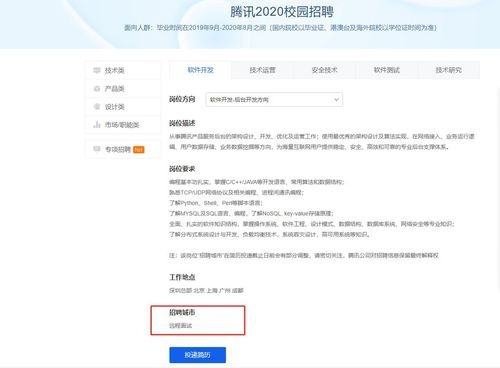Viewport: 500px width, 368px height.
Task: Click the orange Hot badge
Action: (139, 150)
